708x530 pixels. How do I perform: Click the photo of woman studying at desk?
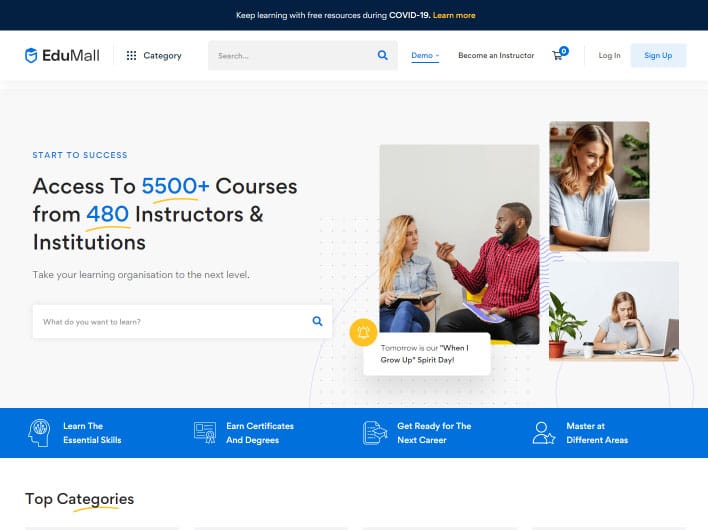pyautogui.click(x=614, y=311)
